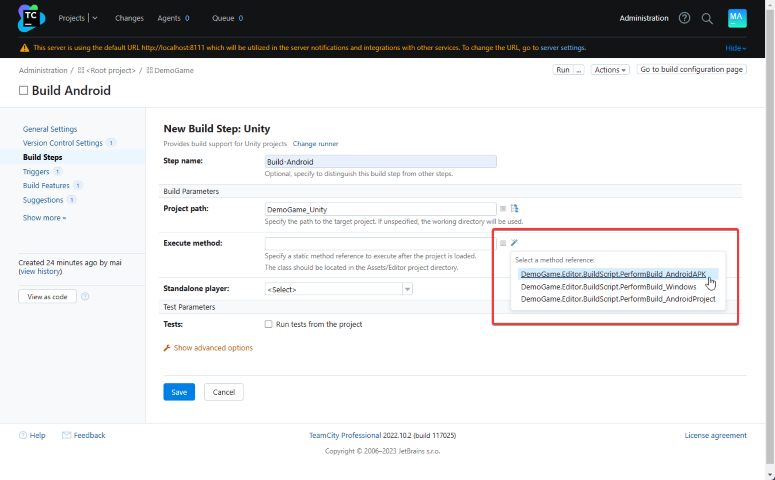Choose the PerformBuild_AndroidProject method reference
Screen dimensions: 775x480
click(x=618, y=299)
